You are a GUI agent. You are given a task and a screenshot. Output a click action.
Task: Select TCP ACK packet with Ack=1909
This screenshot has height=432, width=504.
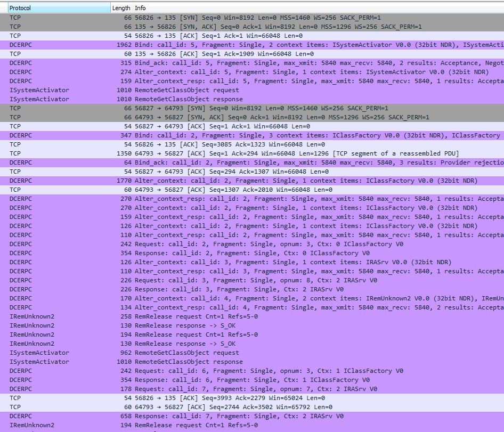252,54
